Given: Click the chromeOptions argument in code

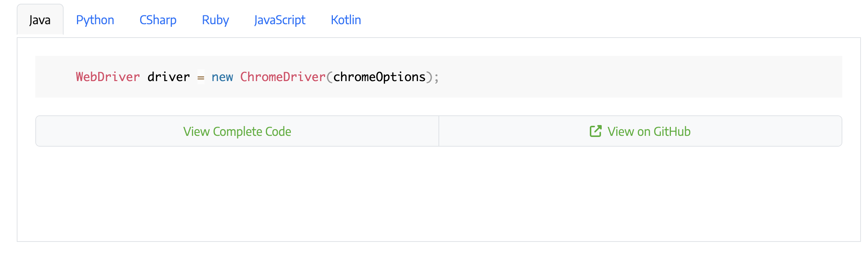Looking at the screenshot, I should pyautogui.click(x=379, y=77).
